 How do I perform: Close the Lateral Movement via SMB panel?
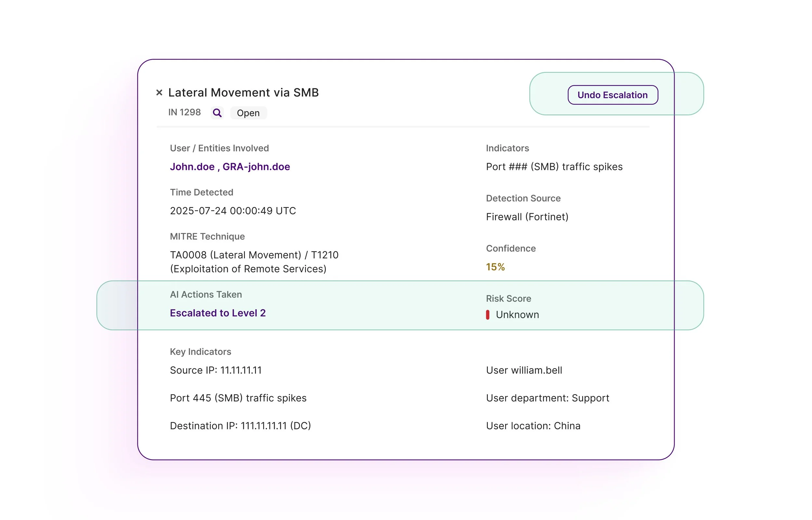coord(159,93)
